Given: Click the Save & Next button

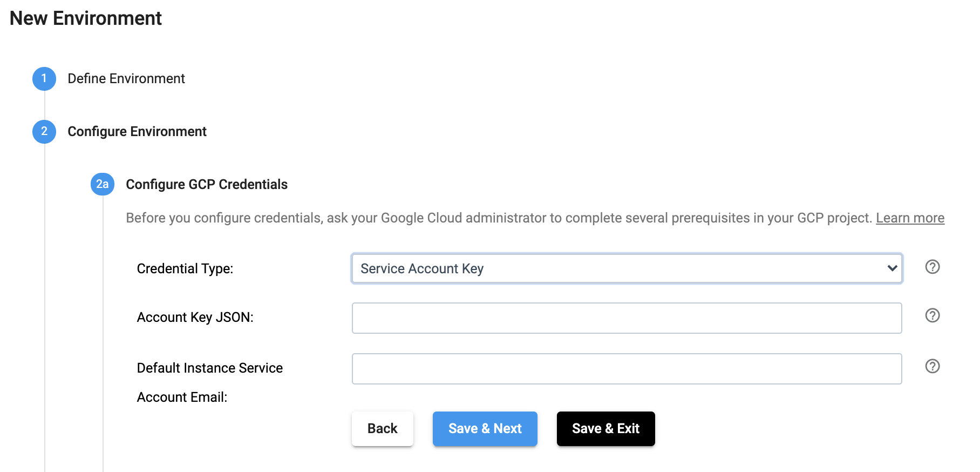Looking at the screenshot, I should (485, 428).
